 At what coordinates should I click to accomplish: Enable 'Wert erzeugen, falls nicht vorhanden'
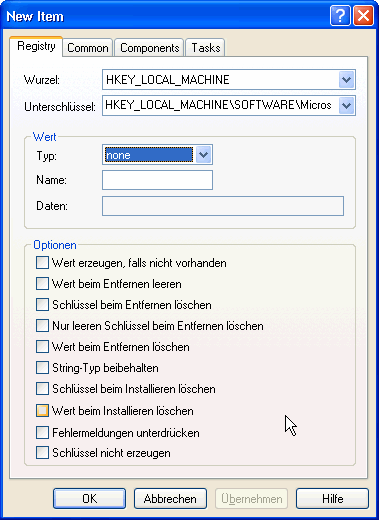pyautogui.click(x=42, y=263)
